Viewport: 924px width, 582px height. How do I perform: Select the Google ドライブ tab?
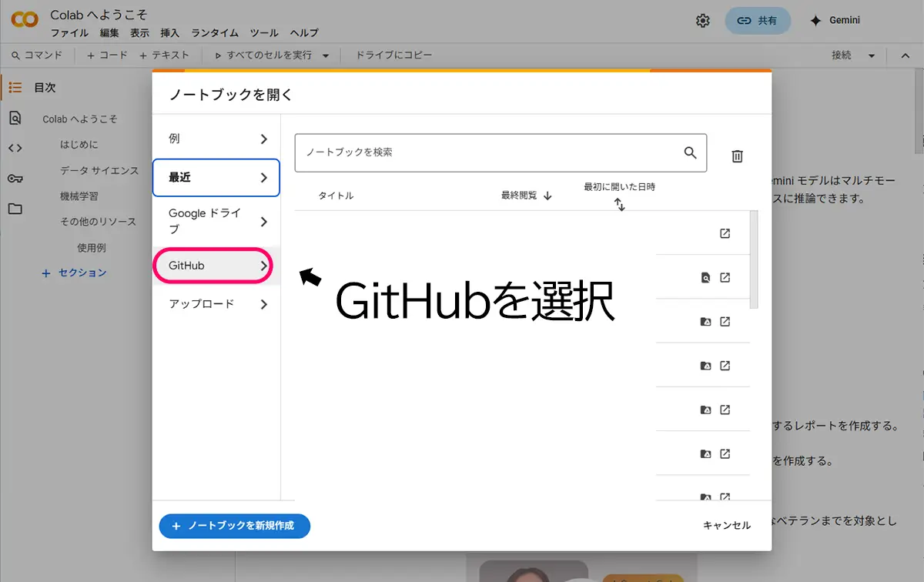(x=216, y=221)
